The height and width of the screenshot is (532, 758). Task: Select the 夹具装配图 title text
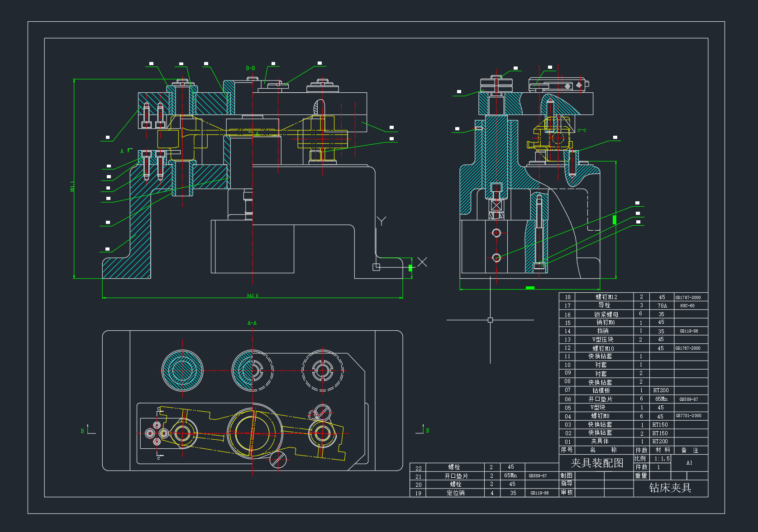click(597, 463)
